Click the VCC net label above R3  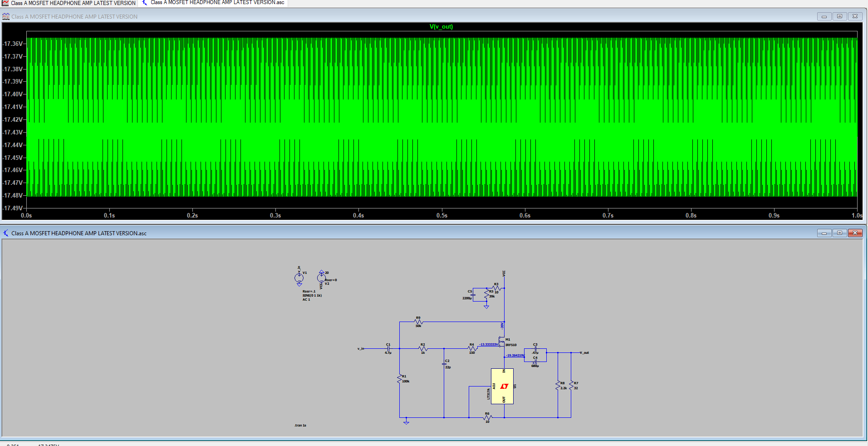tap(504, 273)
